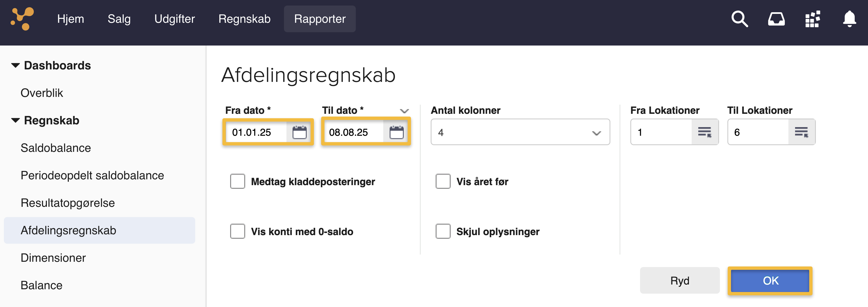868x307 pixels.
Task: Open the search magnifier icon
Action: point(739,19)
